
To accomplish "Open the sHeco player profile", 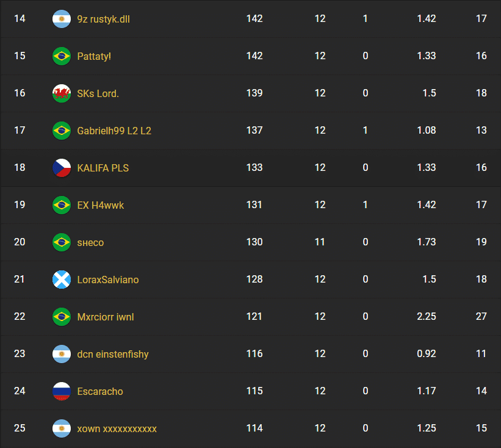I will click(90, 242).
